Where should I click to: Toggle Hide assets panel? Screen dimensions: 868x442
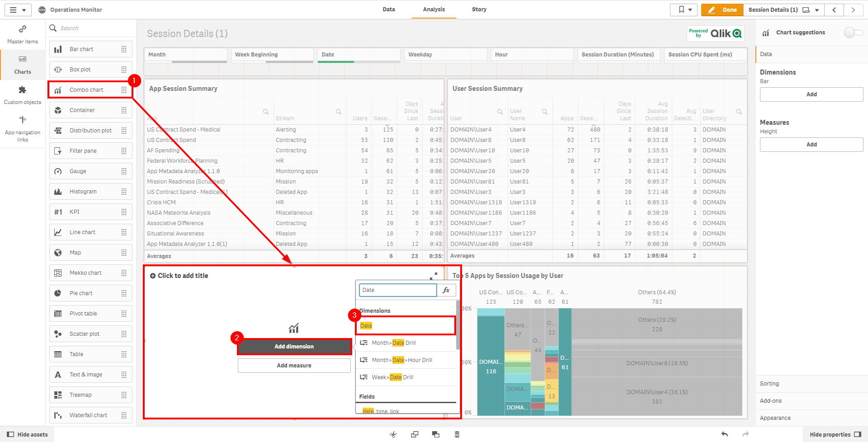click(27, 434)
